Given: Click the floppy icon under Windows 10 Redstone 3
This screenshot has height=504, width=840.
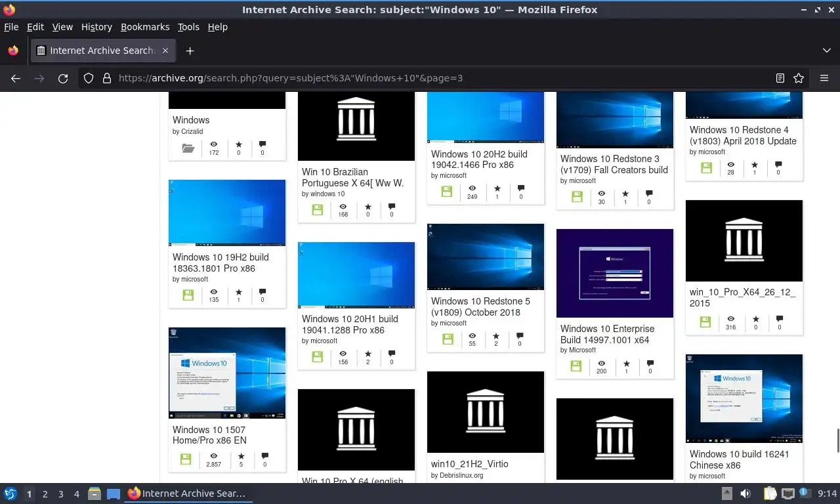Looking at the screenshot, I should 576,197.
